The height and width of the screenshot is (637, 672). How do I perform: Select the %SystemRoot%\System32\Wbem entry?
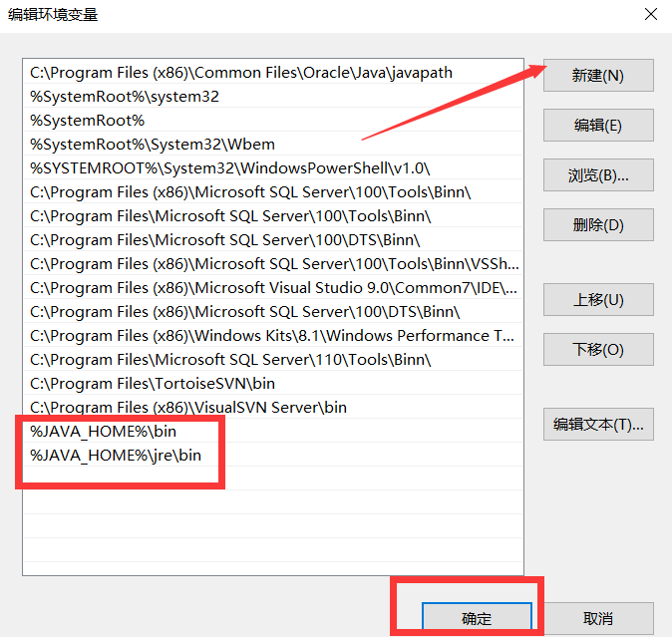[273, 145]
